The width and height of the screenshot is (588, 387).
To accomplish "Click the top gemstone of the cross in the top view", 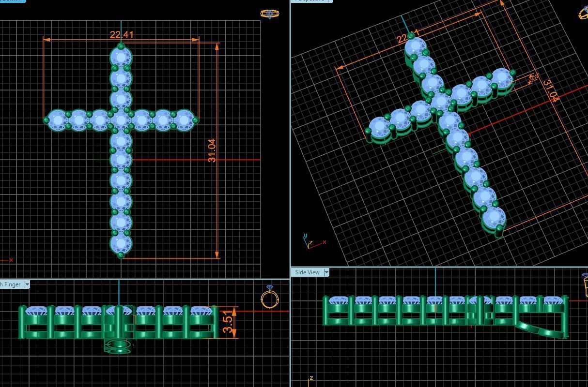I will (x=121, y=57).
